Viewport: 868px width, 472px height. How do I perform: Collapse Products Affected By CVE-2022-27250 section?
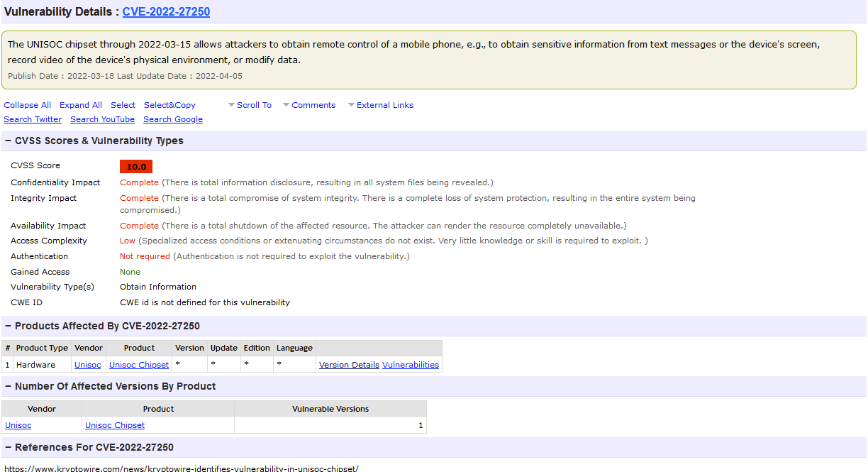point(8,326)
